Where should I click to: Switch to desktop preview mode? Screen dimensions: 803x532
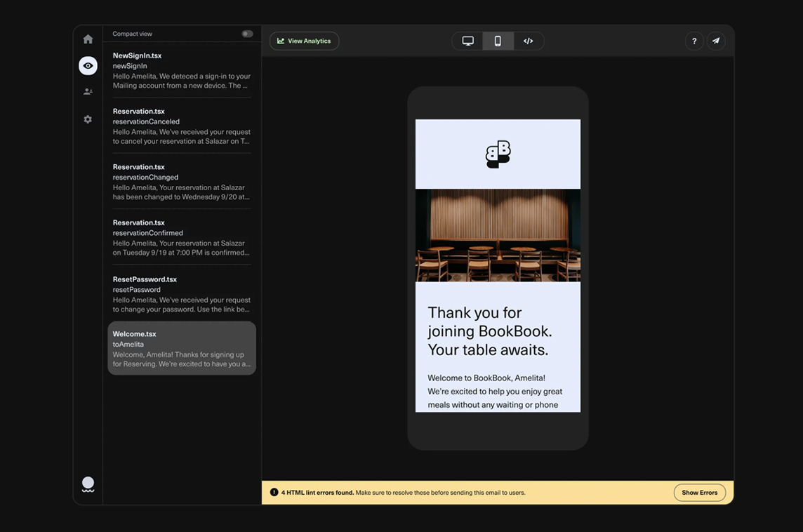point(467,41)
